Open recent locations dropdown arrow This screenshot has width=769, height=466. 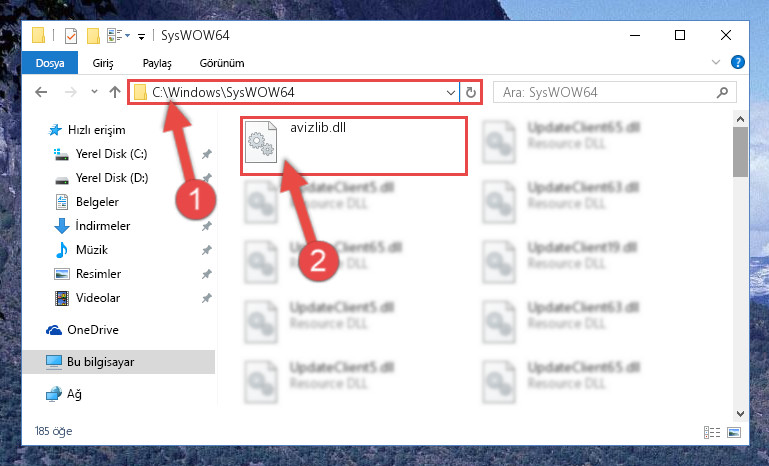pyautogui.click(x=94, y=92)
